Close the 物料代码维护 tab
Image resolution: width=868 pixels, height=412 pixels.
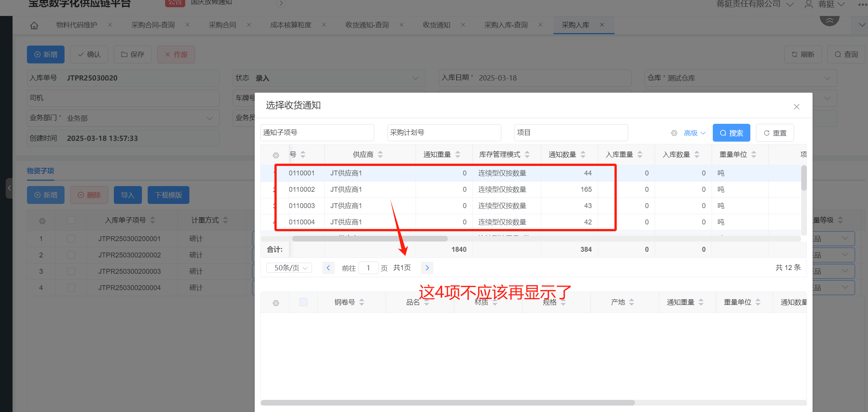[110, 25]
